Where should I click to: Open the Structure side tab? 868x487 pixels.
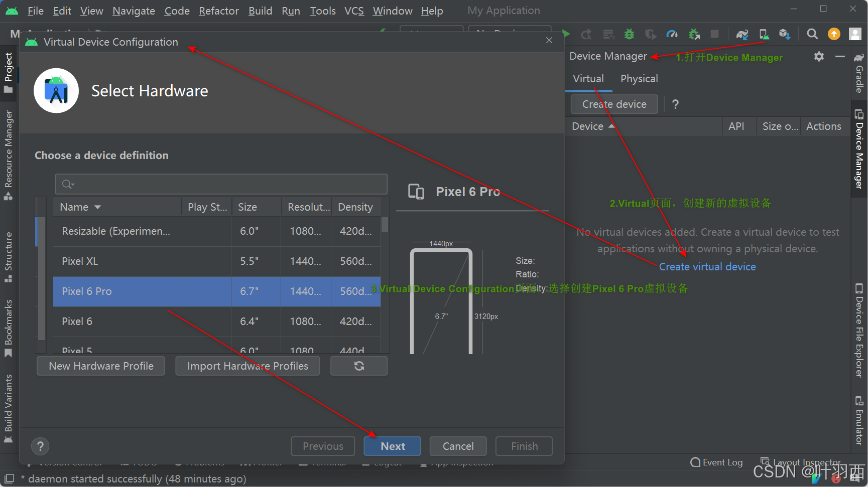tap(9, 257)
